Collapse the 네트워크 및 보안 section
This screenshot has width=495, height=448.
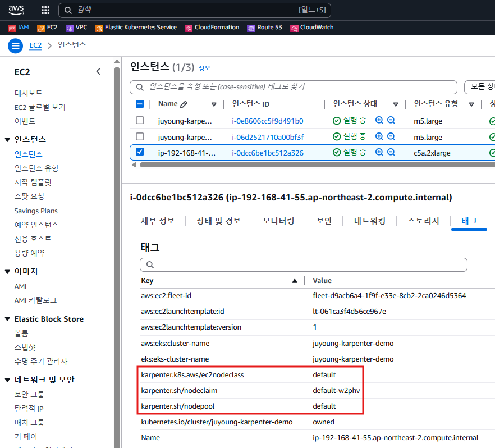[x=8, y=380]
